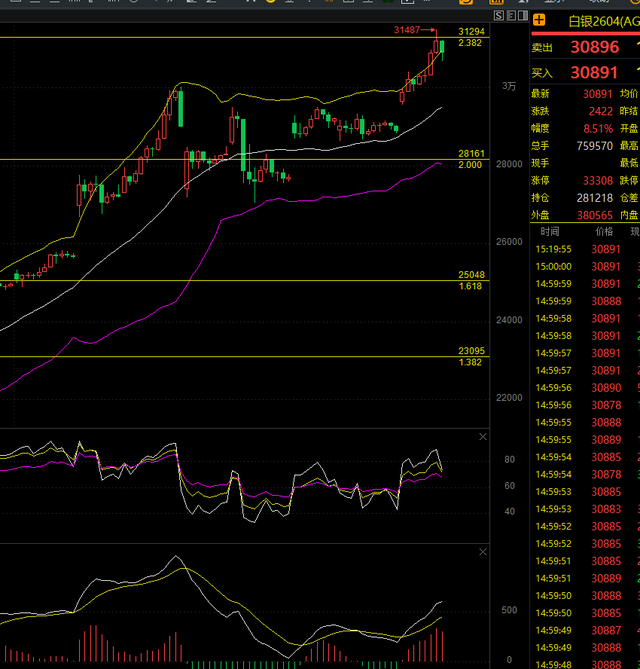
Task: Click the 3 button next to S
Action: [x=511, y=16]
